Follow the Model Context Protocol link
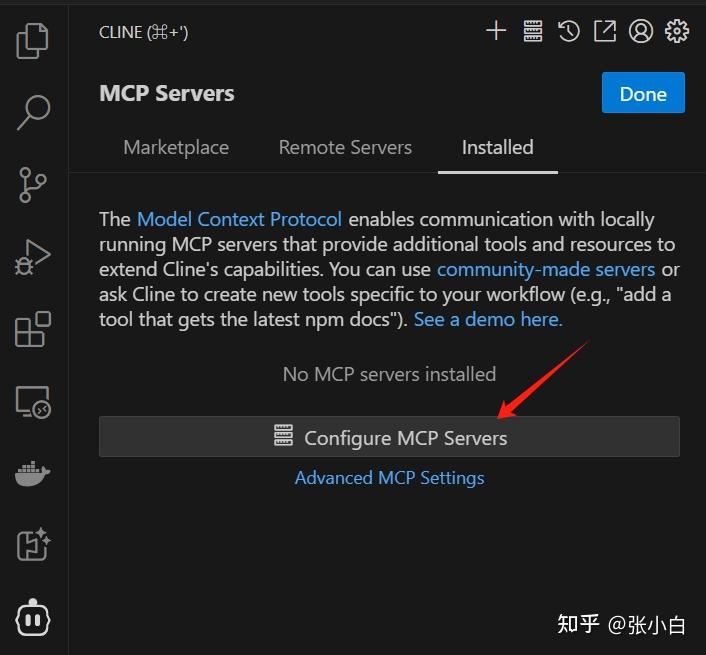 coord(240,220)
